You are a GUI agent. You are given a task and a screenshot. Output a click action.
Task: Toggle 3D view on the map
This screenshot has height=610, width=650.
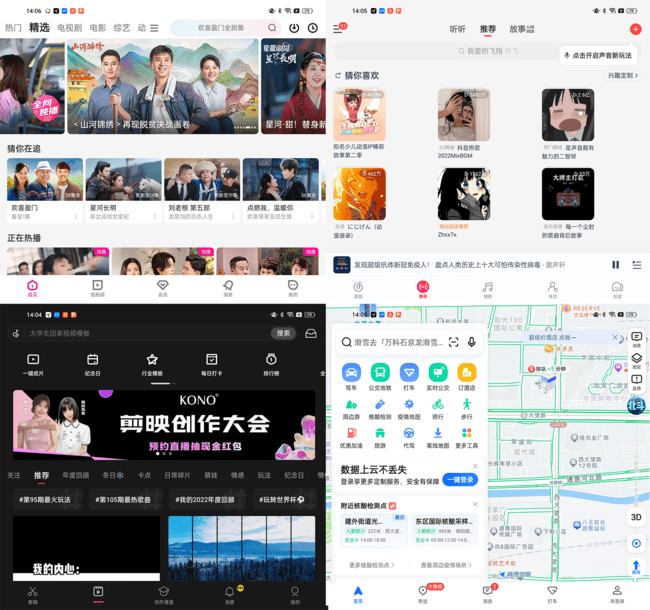tap(636, 517)
